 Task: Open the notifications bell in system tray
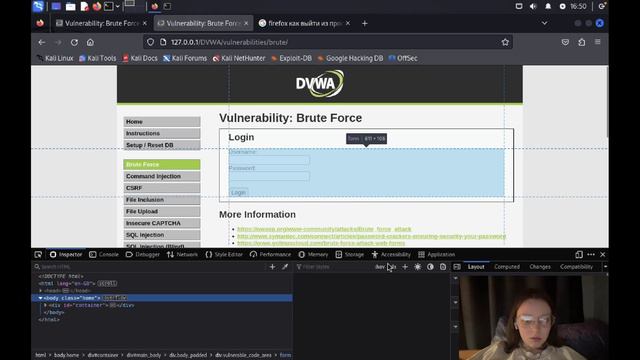click(x=548, y=7)
